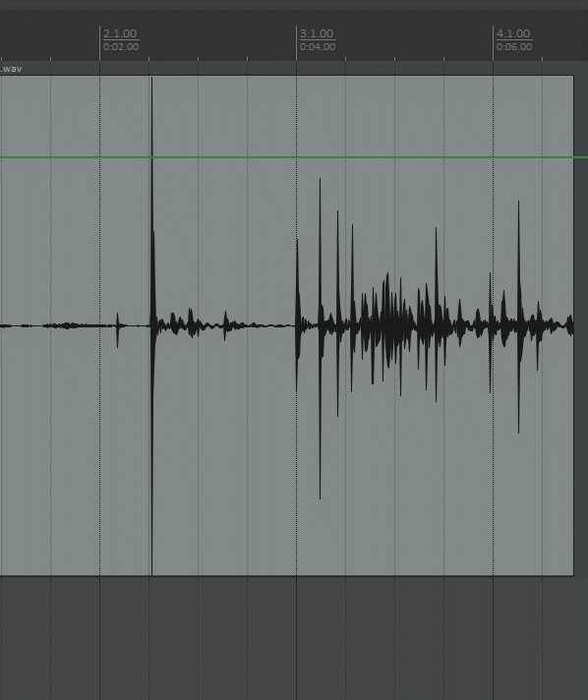Click the 4.1.00 measure marker in ruler
Viewport: 588px width, 700px height.
tap(513, 33)
